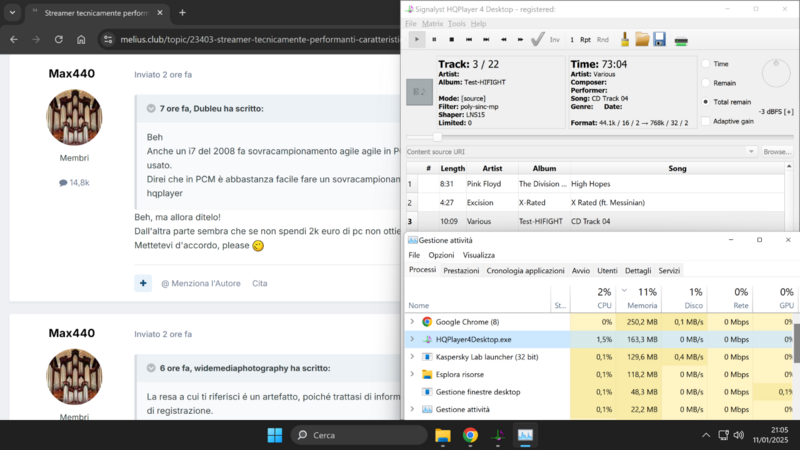Screen dimensions: 800x450
Task: Open the Matrix menu in HQPlayer
Action: [x=432, y=23]
